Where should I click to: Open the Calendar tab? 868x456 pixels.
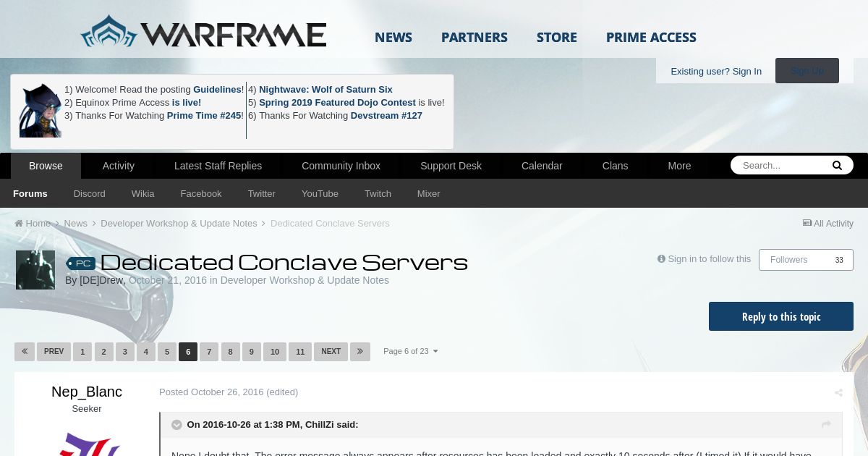(x=542, y=166)
